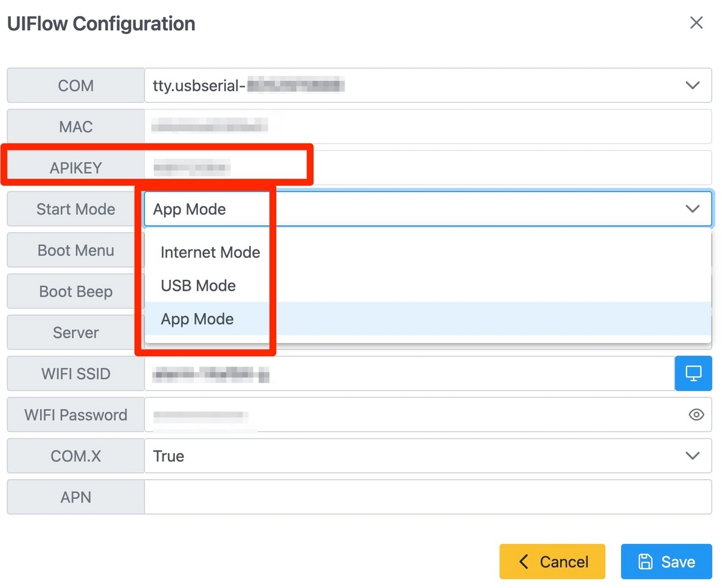
Task: Select Internet Mode option
Action: (x=210, y=252)
